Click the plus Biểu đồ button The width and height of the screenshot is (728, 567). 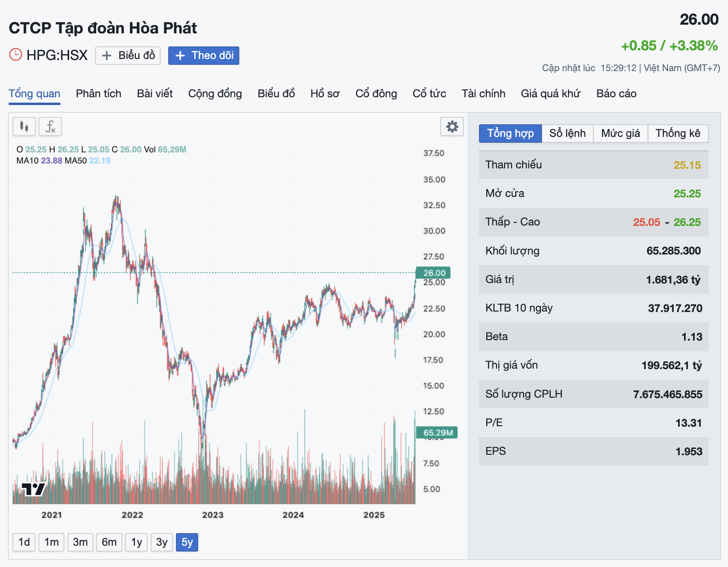pos(129,56)
